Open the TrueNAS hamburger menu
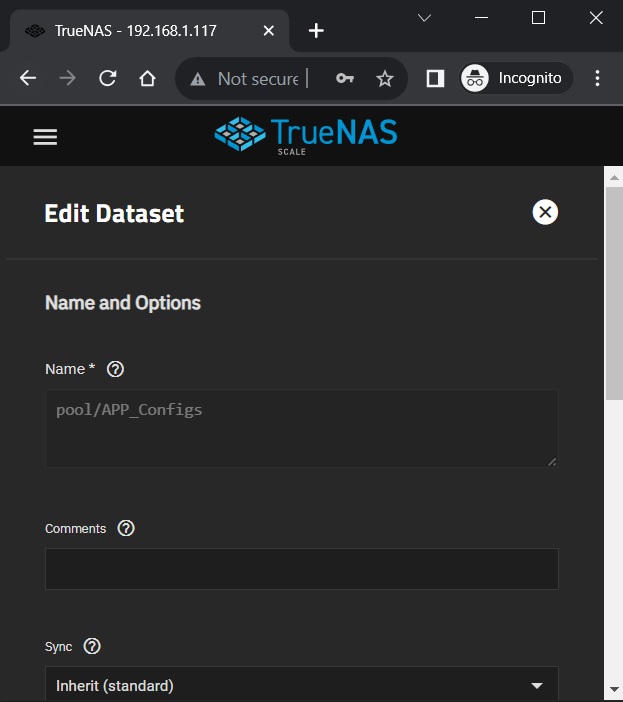The image size is (623, 702). (x=45, y=137)
